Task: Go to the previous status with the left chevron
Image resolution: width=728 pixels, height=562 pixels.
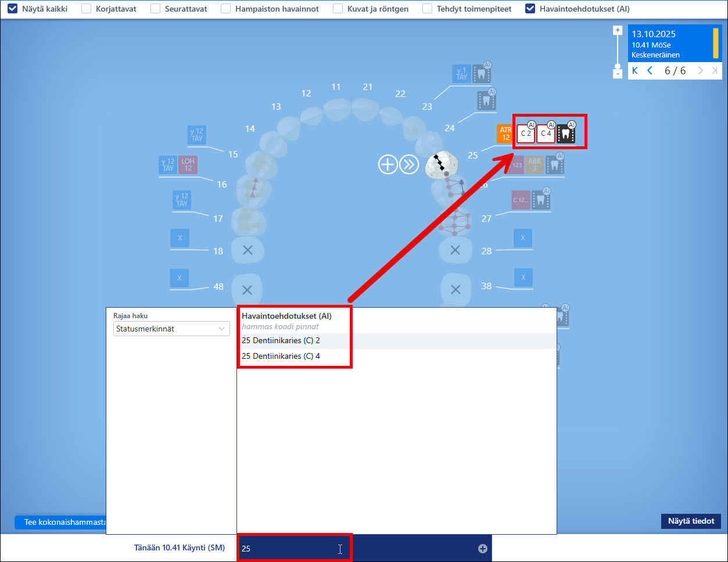Action: 650,71
